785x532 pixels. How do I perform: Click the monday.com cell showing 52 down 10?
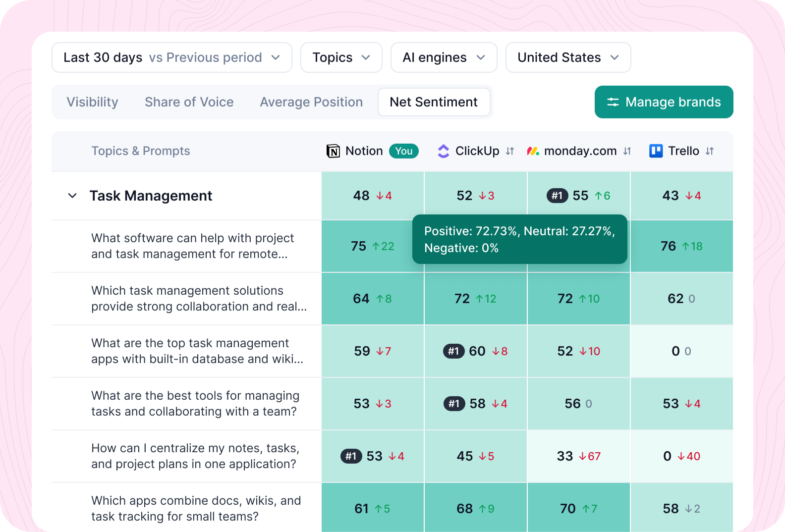(x=579, y=351)
